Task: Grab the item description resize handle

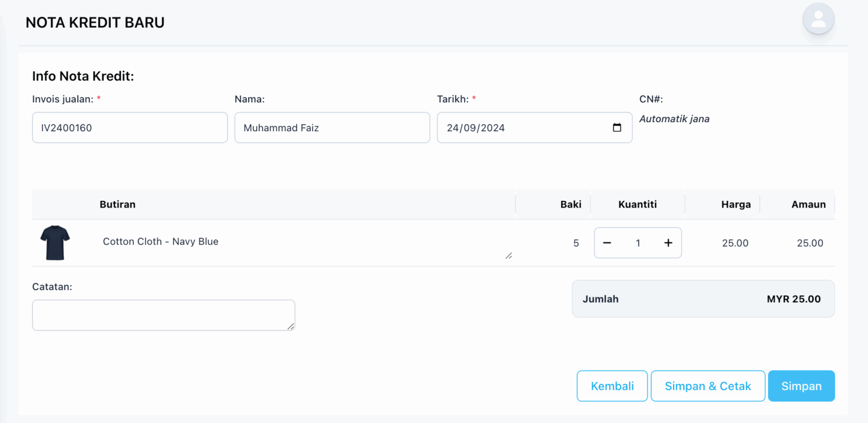Action: (509, 256)
